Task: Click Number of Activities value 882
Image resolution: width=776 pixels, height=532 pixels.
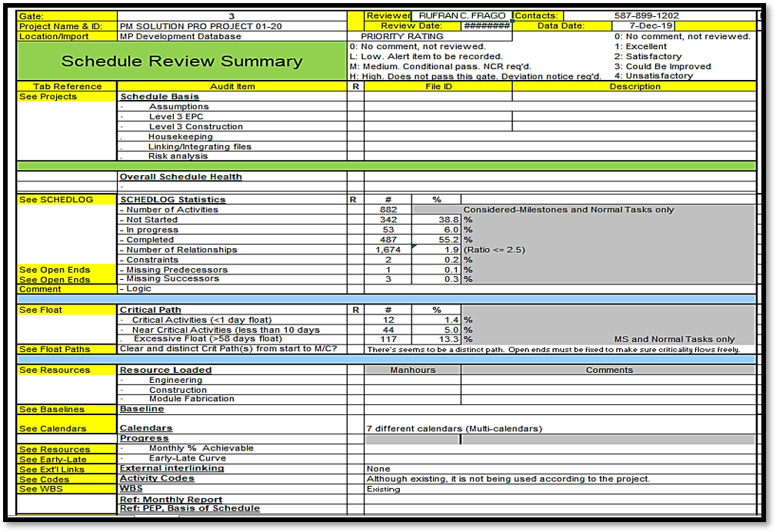Action: coord(388,210)
